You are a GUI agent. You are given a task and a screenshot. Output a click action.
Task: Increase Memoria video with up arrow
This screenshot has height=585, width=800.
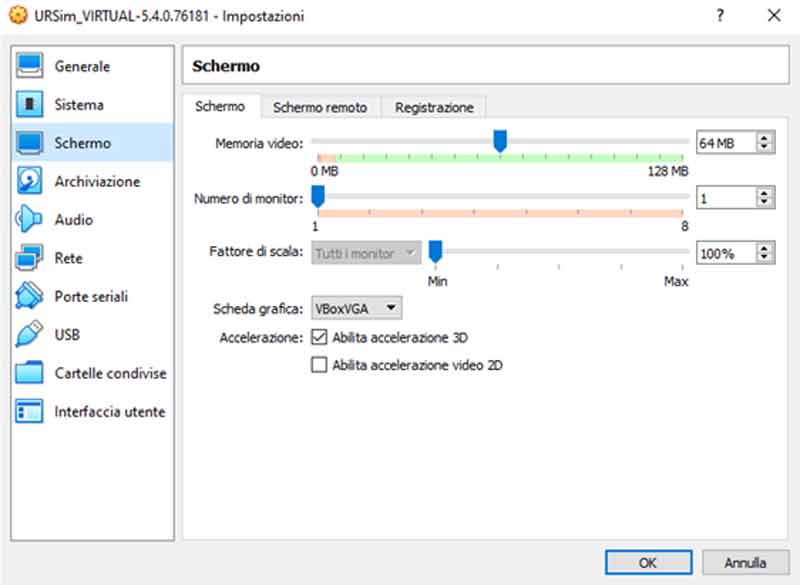pos(764,138)
